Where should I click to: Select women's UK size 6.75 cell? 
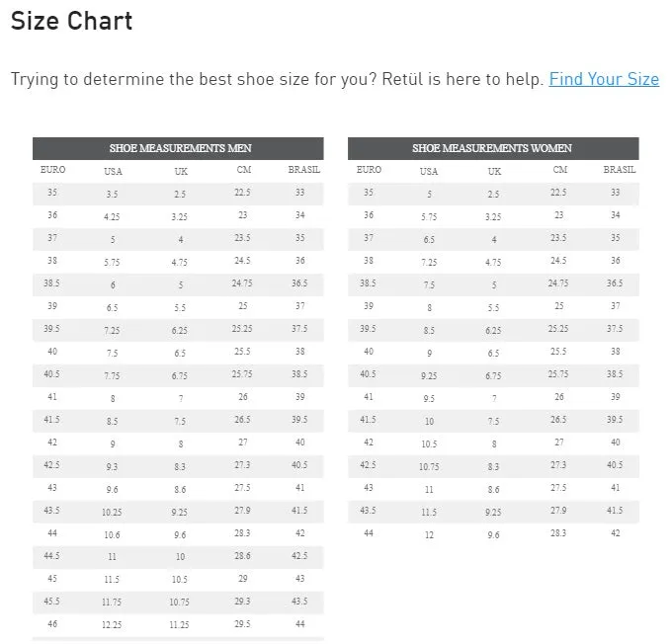click(493, 375)
